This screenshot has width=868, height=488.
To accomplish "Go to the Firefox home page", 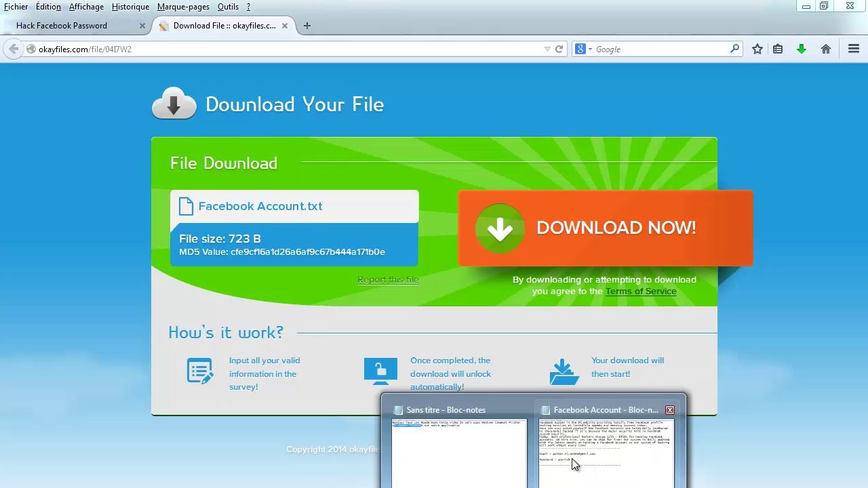I will click(826, 49).
